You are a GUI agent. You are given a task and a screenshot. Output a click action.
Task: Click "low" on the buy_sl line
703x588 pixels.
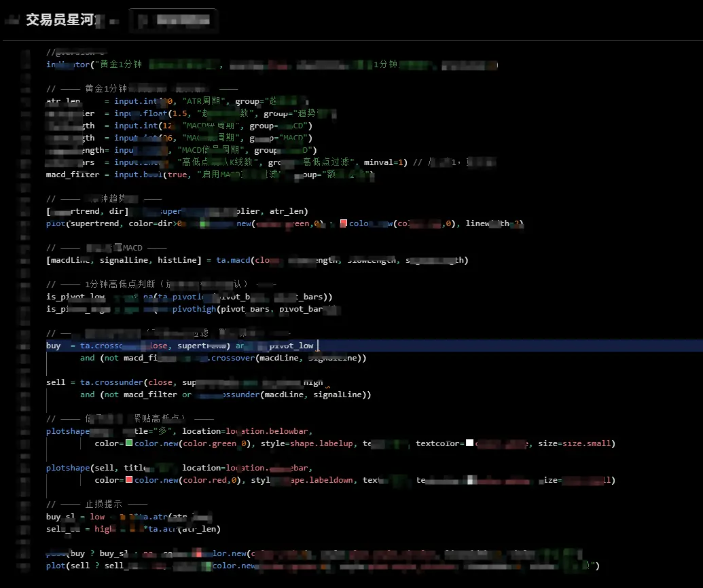(97, 517)
